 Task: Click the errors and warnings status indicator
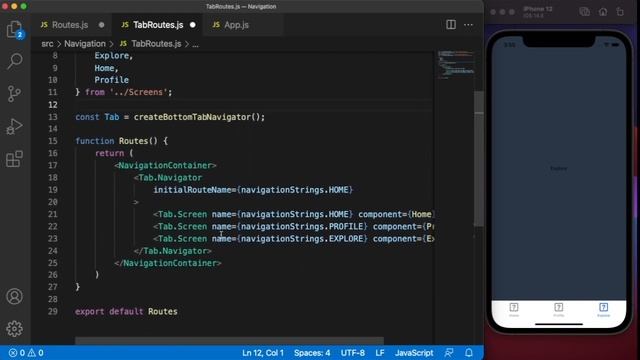[26, 353]
